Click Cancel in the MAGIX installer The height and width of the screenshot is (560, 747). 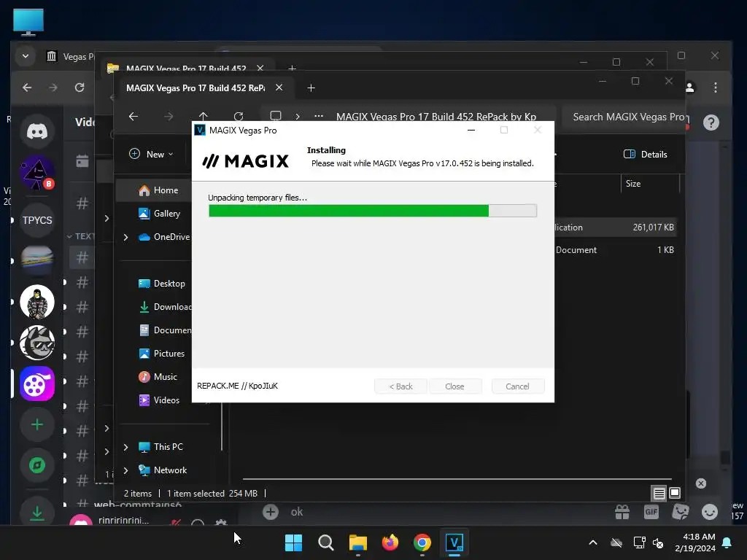tap(517, 386)
